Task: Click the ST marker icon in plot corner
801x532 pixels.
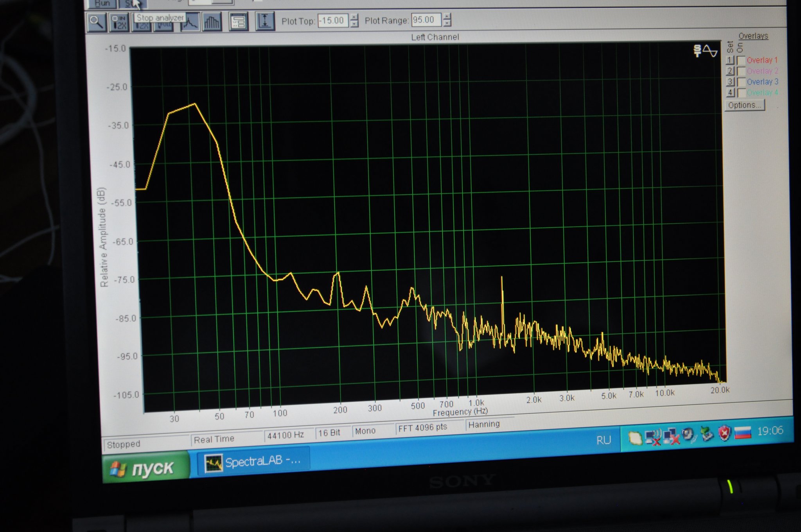Action: (697, 51)
